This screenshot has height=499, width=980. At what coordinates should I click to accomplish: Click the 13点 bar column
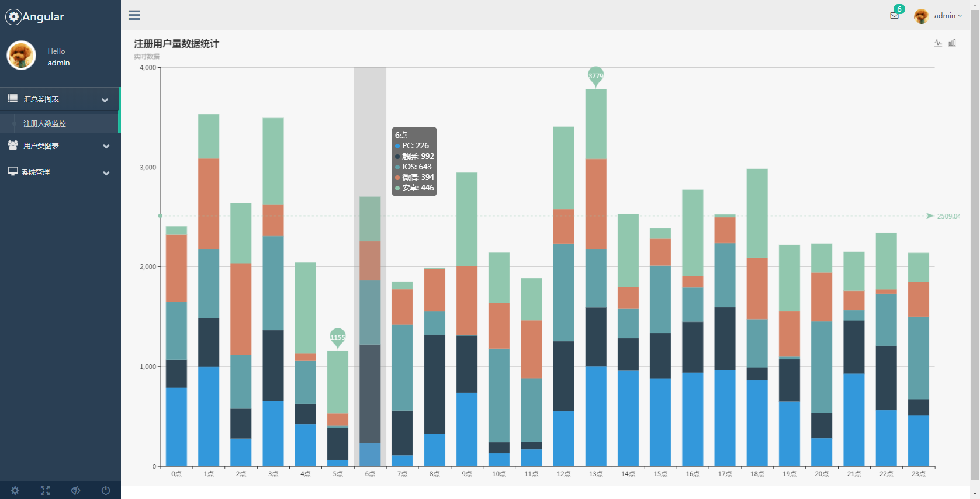point(595,278)
